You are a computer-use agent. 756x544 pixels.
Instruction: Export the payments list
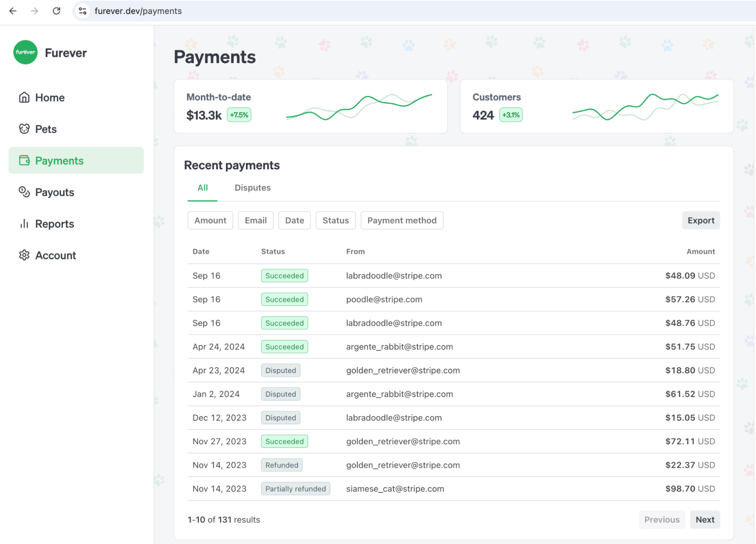(x=701, y=220)
